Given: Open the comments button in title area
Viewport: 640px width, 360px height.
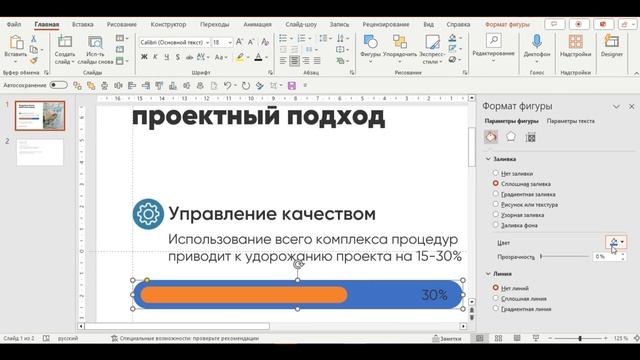Looking at the screenshot, I should pyautogui.click(x=554, y=24).
